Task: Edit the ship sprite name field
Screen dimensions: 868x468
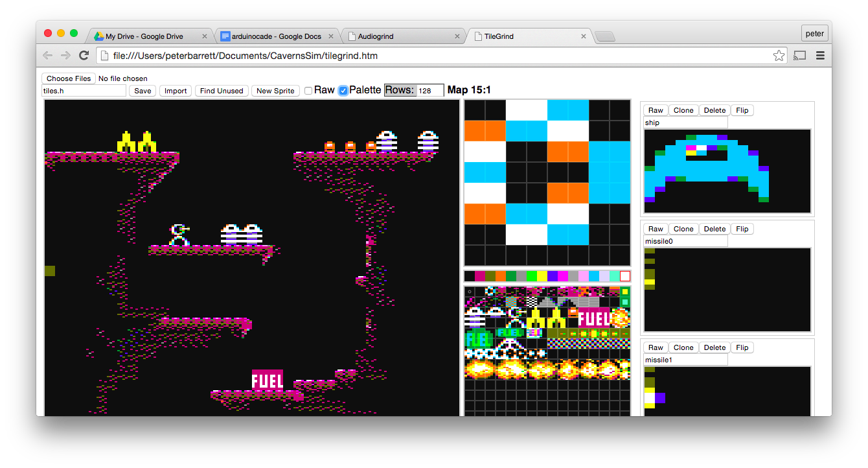Action: [x=685, y=123]
